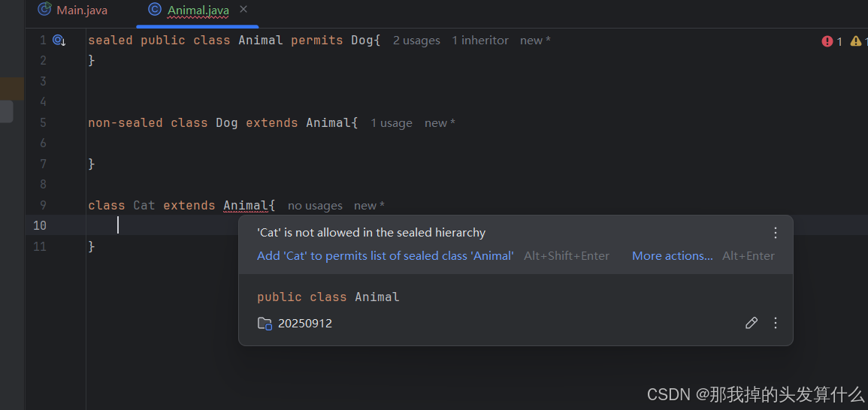868x410 pixels.
Task: Click the closing brace on line 2
Action: point(92,60)
